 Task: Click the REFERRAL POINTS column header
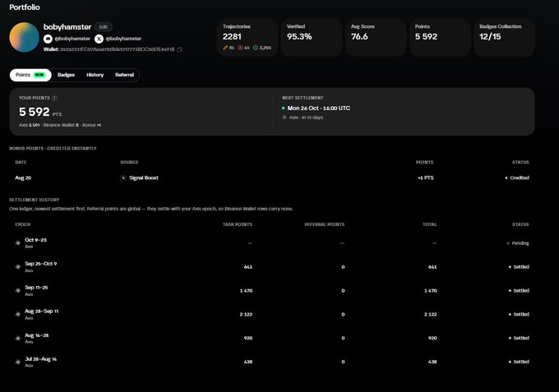click(x=325, y=224)
